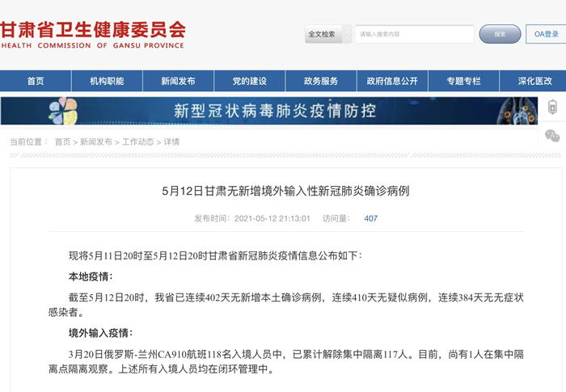This screenshot has height=392, width=566.
Task: Open the 新闻发布 navigation menu item
Action: [178, 81]
